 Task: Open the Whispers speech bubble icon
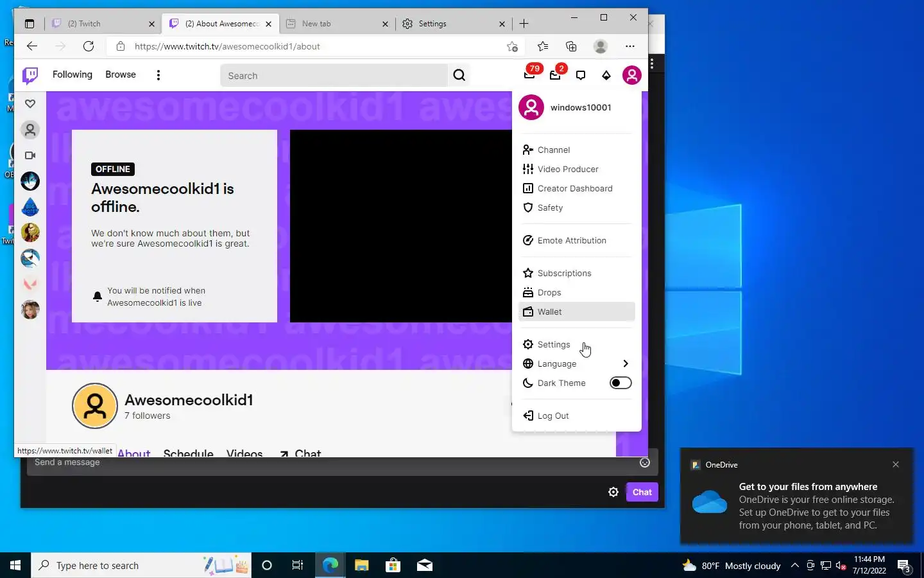point(581,75)
